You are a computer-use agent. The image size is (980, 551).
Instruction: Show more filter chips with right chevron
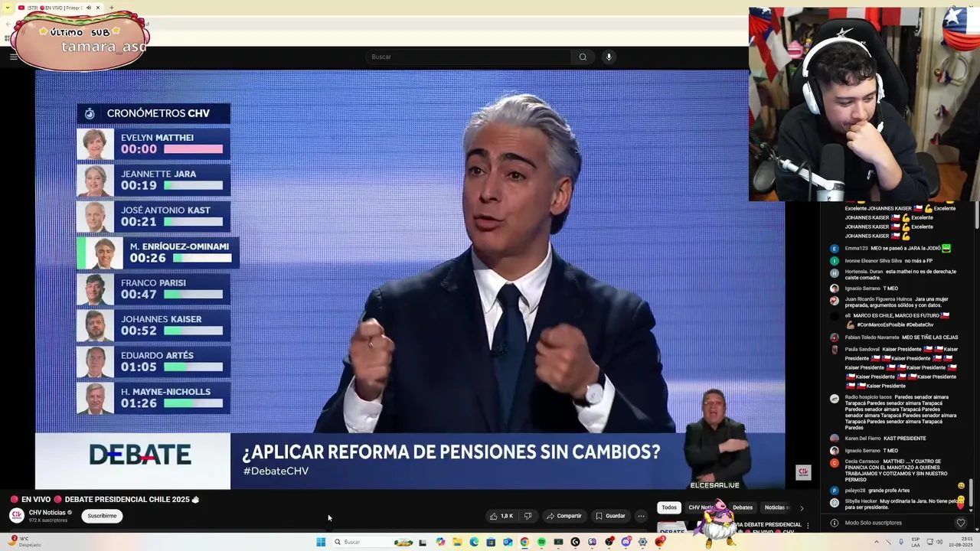tap(802, 507)
